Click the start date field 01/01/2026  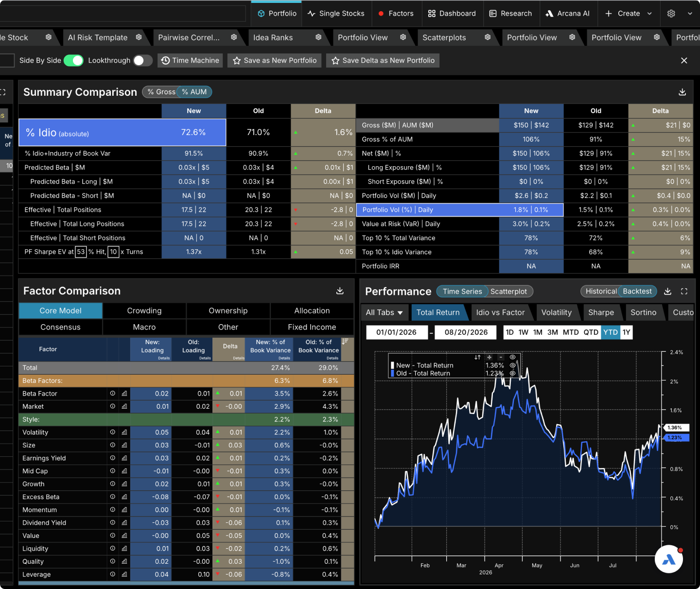397,332
